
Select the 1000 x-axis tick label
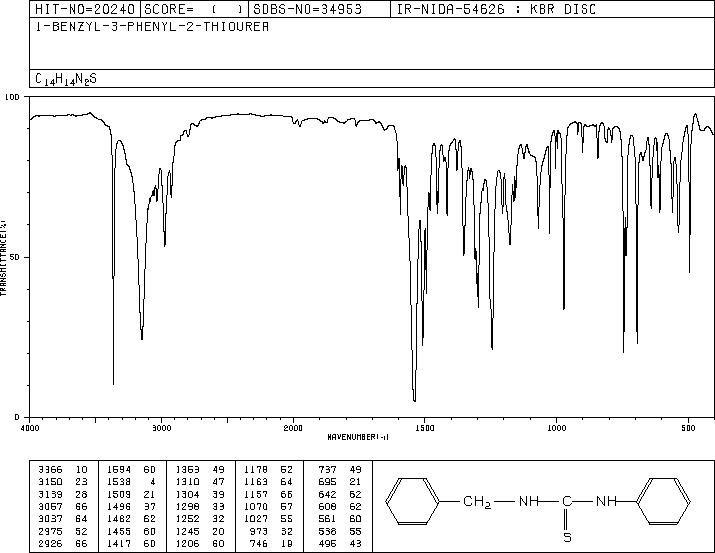click(556, 428)
